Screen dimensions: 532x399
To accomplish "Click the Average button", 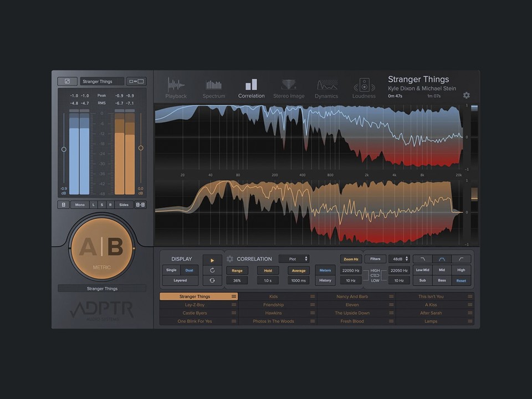I will pos(299,270).
